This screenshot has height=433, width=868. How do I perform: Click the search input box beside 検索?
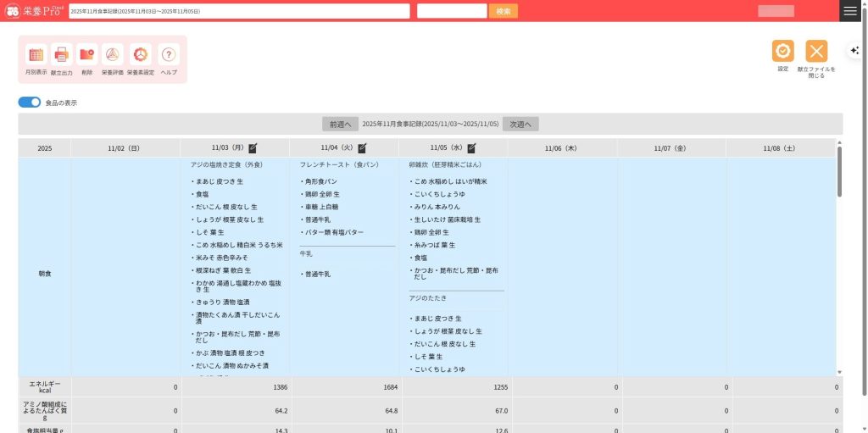(x=452, y=11)
